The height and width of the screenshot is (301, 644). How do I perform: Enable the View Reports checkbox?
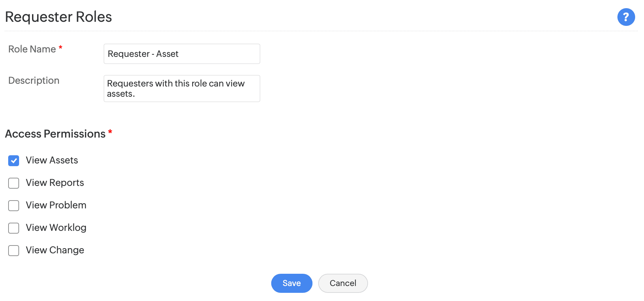coord(14,183)
